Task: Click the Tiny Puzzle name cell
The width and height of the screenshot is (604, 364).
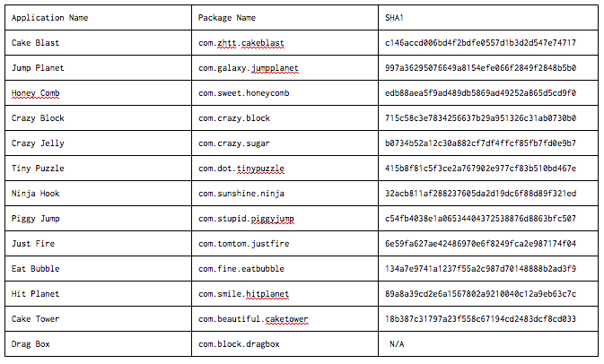Action: point(98,169)
